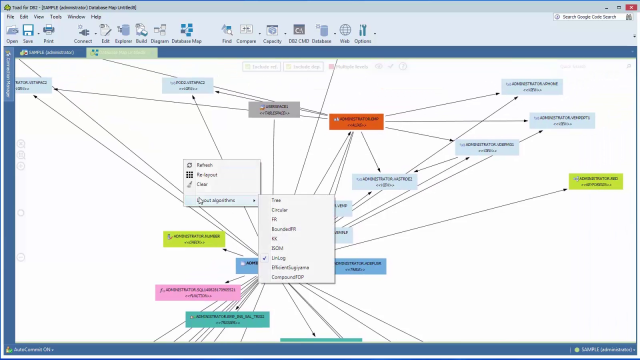Select the orange ADMINISTRATOR.EMP alias node
The image size is (640, 360).
coord(356,122)
